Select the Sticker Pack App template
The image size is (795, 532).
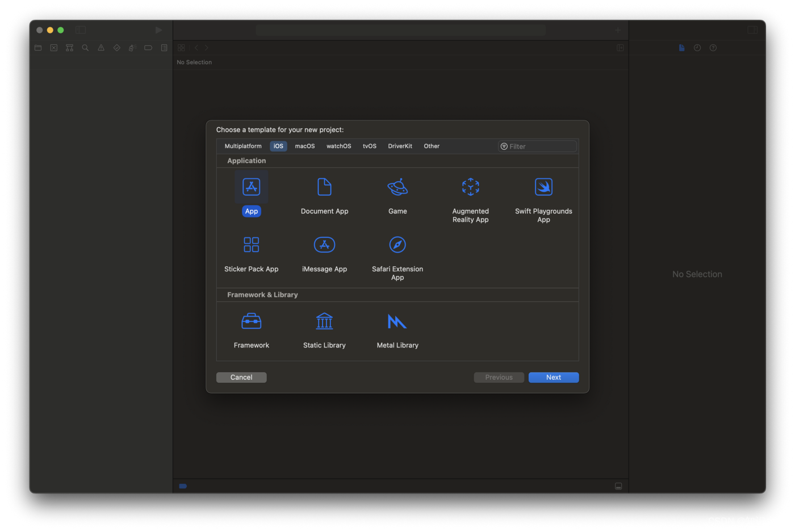coord(252,253)
